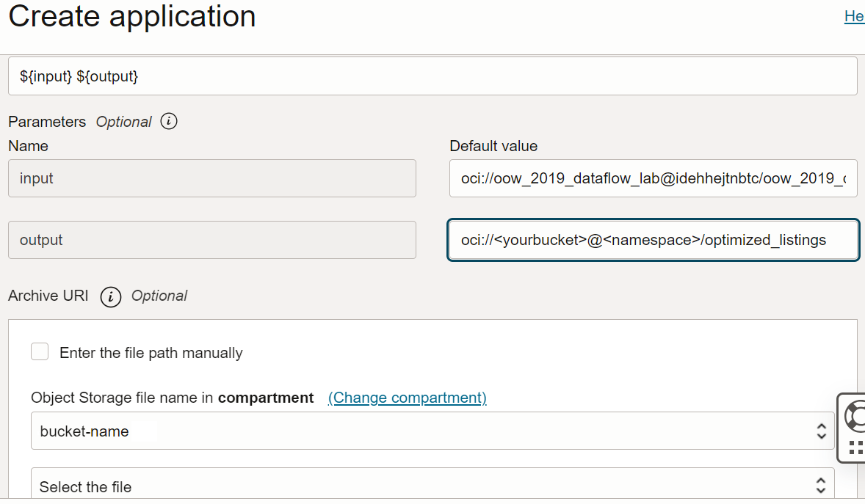The width and height of the screenshot is (865, 504).
Task: Edit the output default value with optimized_listings
Action: tap(654, 241)
